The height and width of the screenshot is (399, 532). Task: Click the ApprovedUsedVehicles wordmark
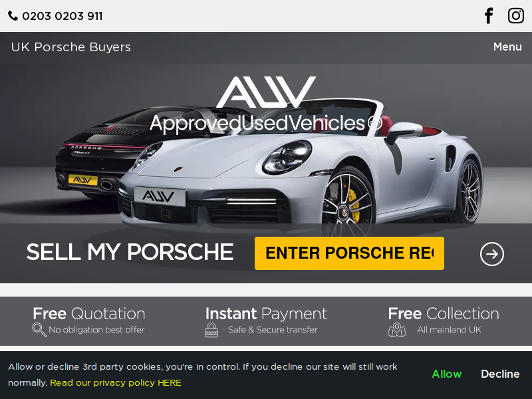click(x=266, y=123)
